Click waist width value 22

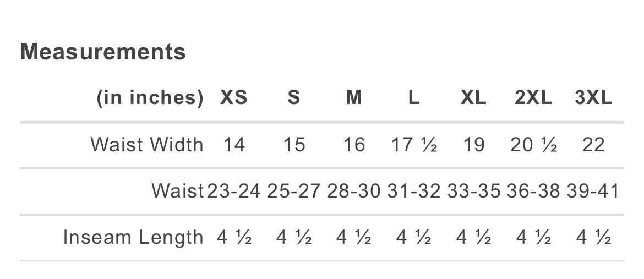(593, 145)
